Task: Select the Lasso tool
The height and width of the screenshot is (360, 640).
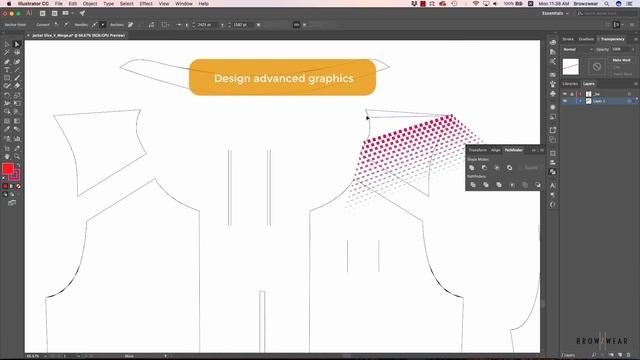Action: [x=17, y=53]
